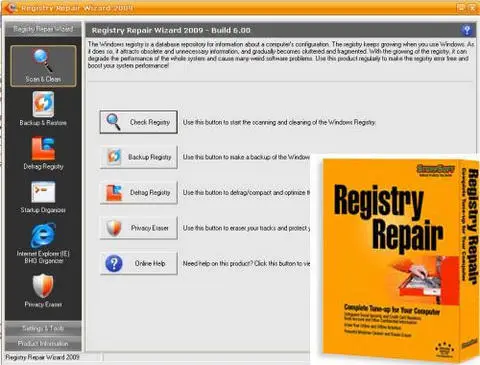Click the magnifier icon on Check Registry

(x=114, y=122)
